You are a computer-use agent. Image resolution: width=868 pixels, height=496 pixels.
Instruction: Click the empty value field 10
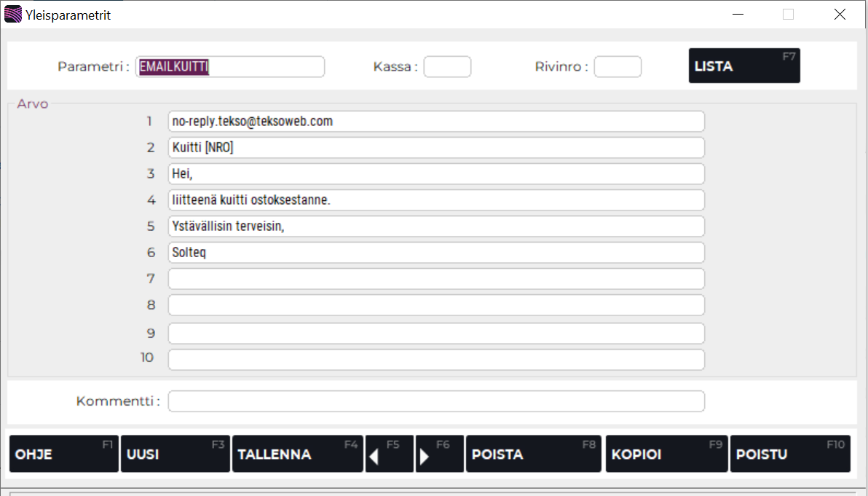(x=435, y=359)
